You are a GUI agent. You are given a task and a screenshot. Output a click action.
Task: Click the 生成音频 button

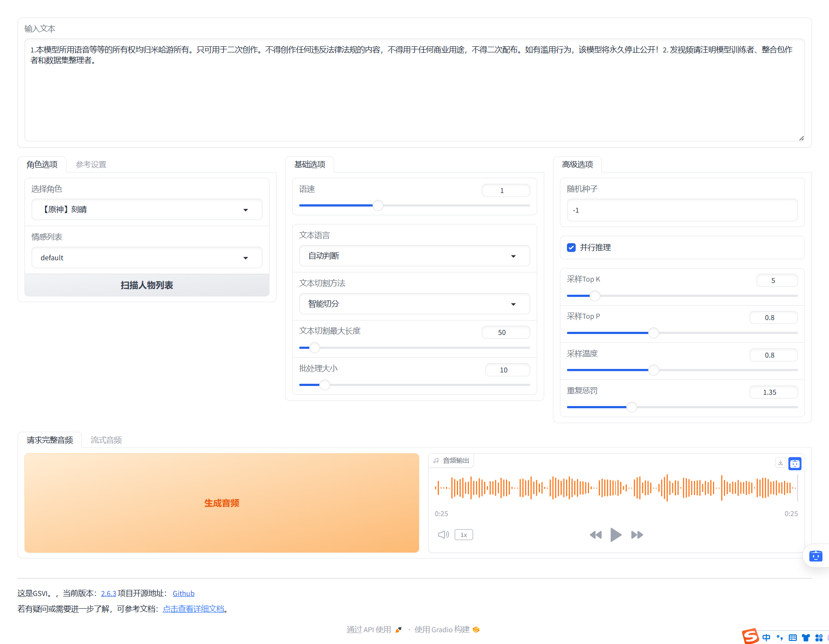pos(222,503)
